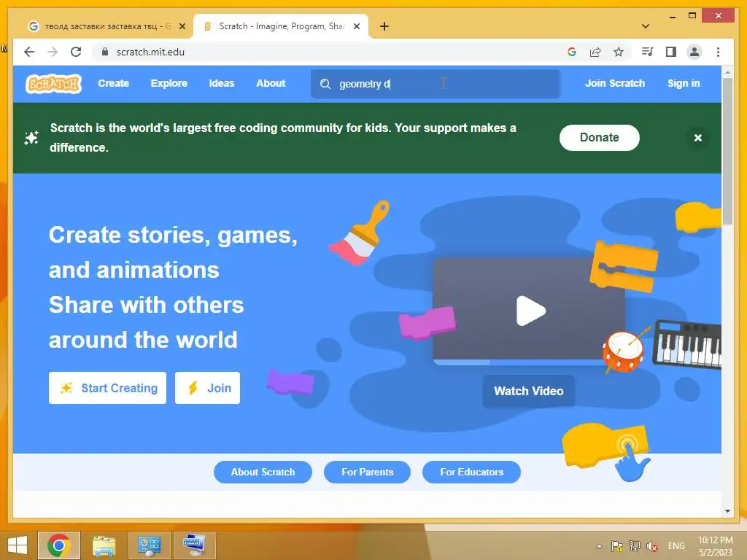747x560 pixels.
Task: Open About Scratch link
Action: pos(263,472)
